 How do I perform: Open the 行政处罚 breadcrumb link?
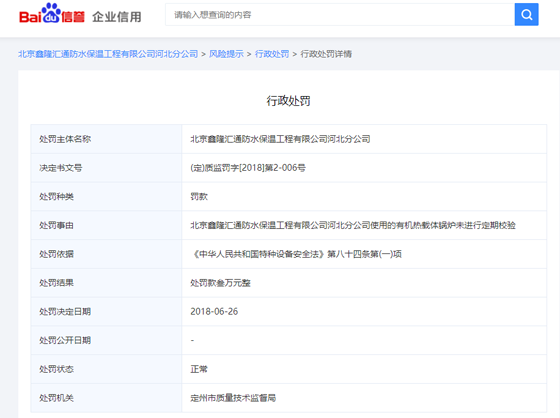point(272,54)
